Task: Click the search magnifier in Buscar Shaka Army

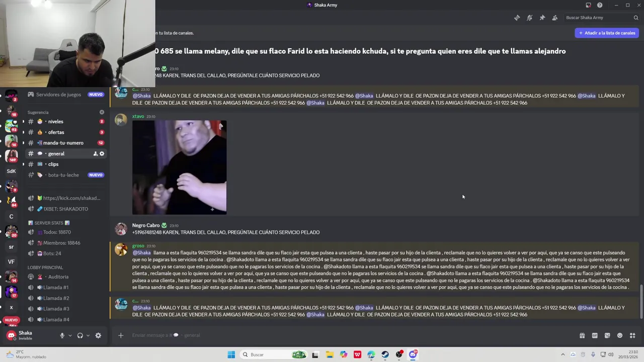Action: pyautogui.click(x=636, y=18)
